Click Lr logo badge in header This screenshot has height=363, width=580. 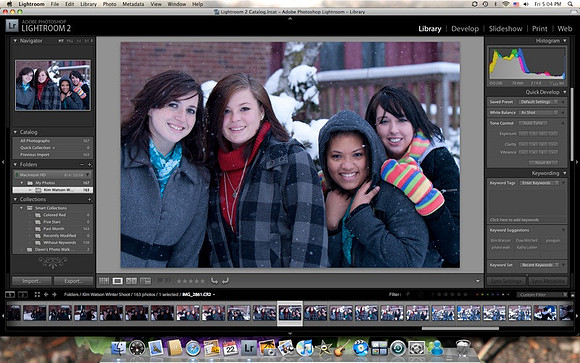pyautogui.click(x=12, y=26)
